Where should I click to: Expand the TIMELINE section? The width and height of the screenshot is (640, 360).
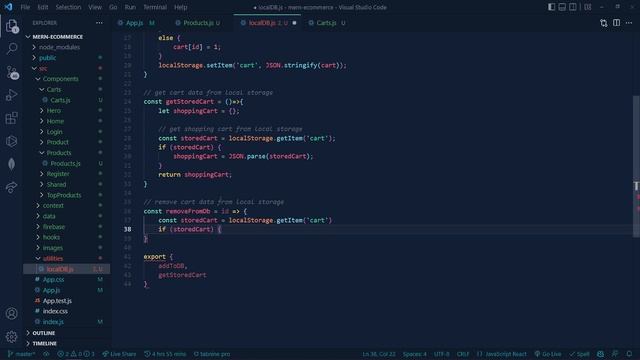tap(66, 344)
